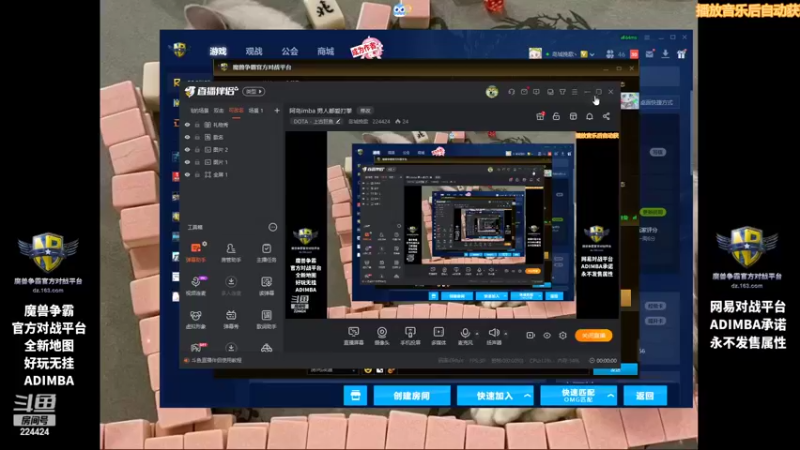Add a phone screen-cast source
This screenshot has width=800, height=450.
410,336
